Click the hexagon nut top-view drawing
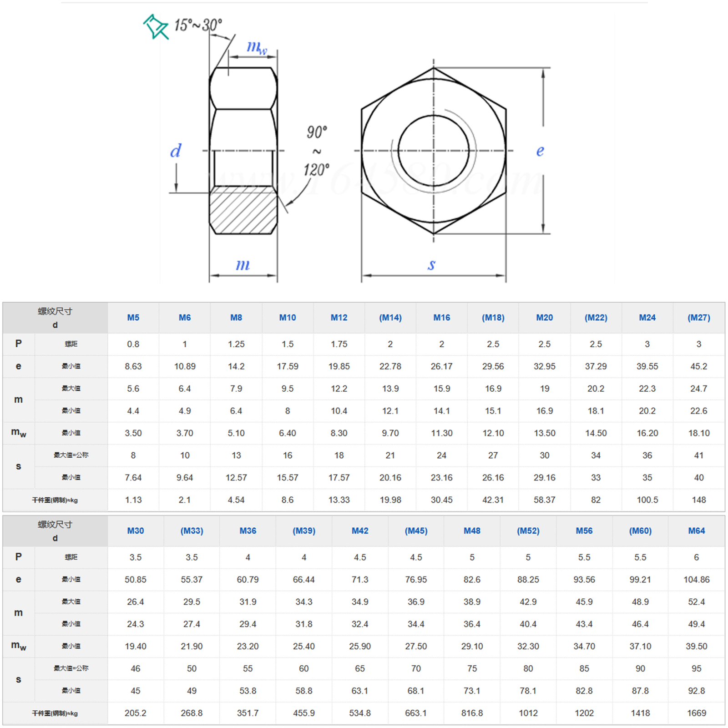 pos(434,151)
